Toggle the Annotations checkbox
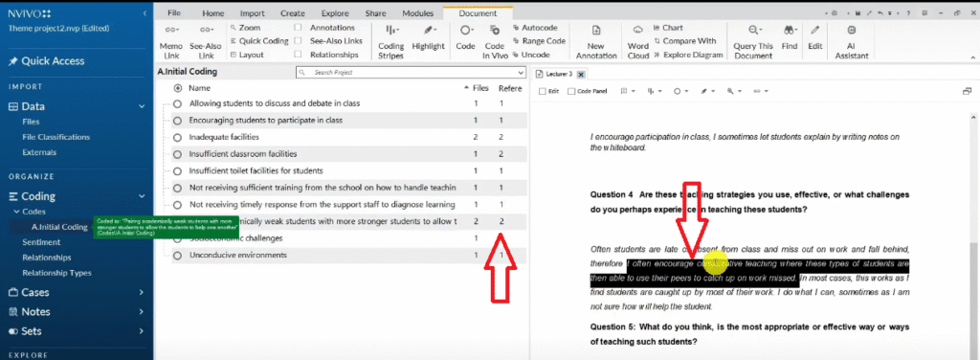The image size is (980, 360). 298,28
